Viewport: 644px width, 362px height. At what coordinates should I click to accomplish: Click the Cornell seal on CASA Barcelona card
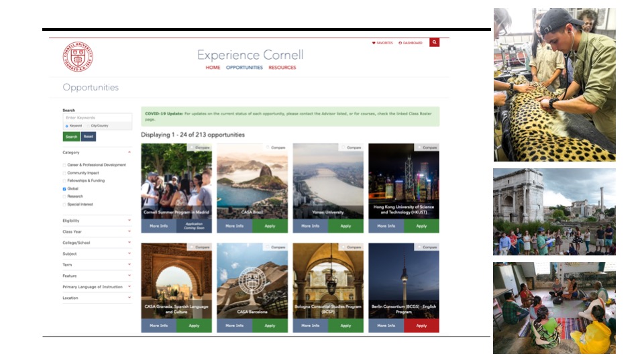coord(252,278)
